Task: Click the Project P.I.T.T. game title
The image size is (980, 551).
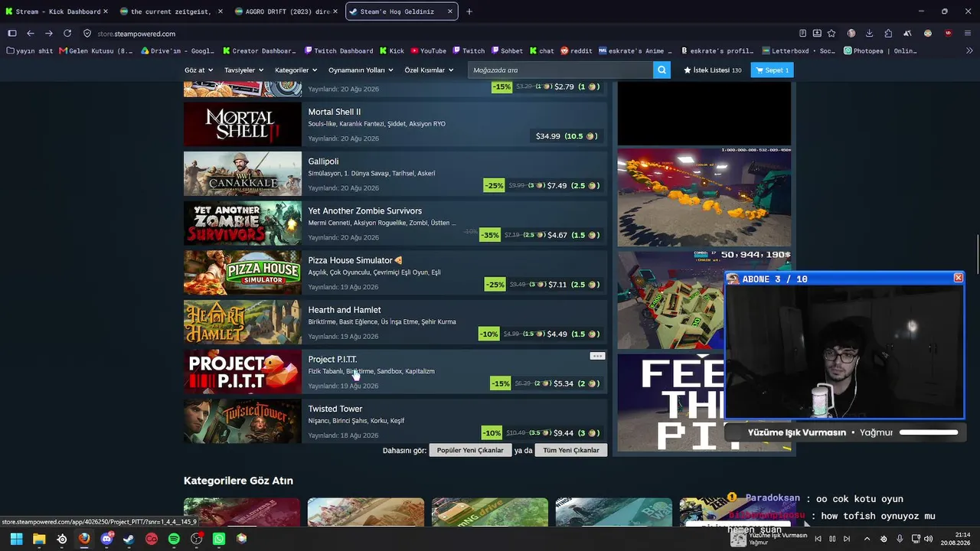Action: [x=332, y=359]
